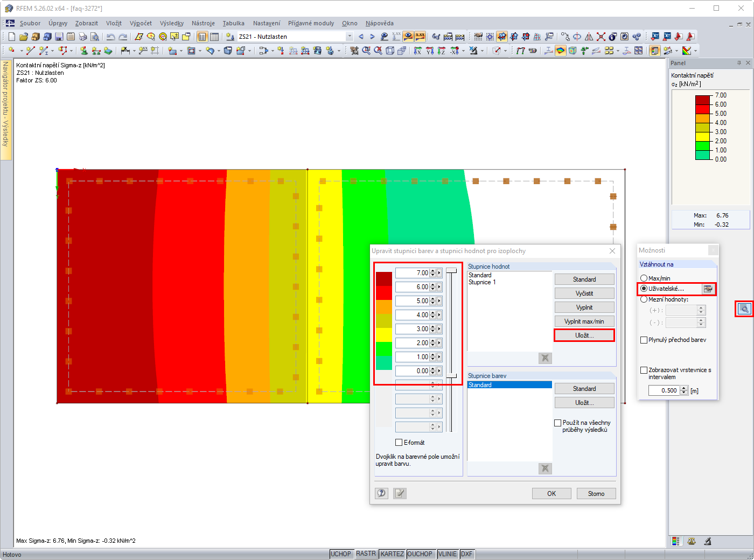The width and height of the screenshot is (754, 560).
Task: Open the Navigátor projektu - Výsledky side tab
Action: tap(6, 109)
